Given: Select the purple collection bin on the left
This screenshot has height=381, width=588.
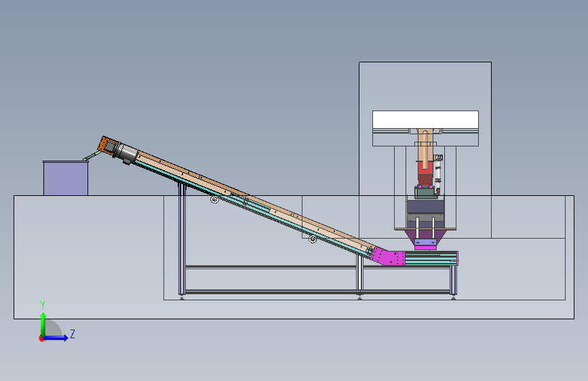Looking at the screenshot, I should (66, 178).
